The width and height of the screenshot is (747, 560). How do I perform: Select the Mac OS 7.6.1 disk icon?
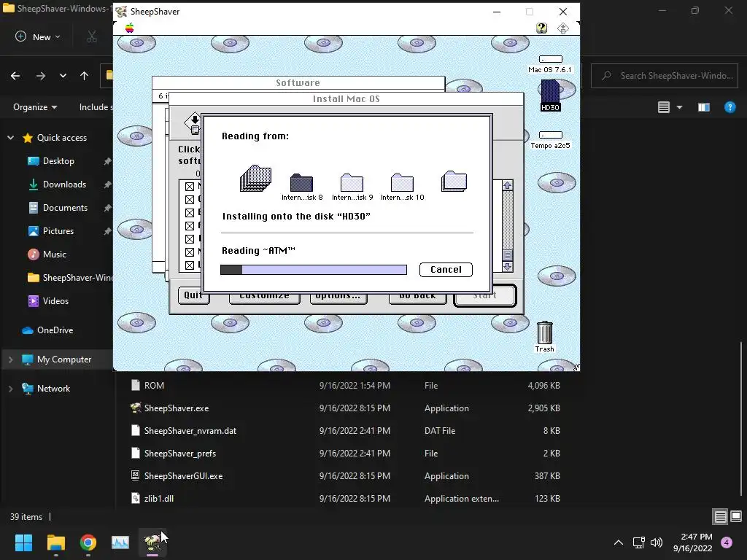(x=550, y=59)
